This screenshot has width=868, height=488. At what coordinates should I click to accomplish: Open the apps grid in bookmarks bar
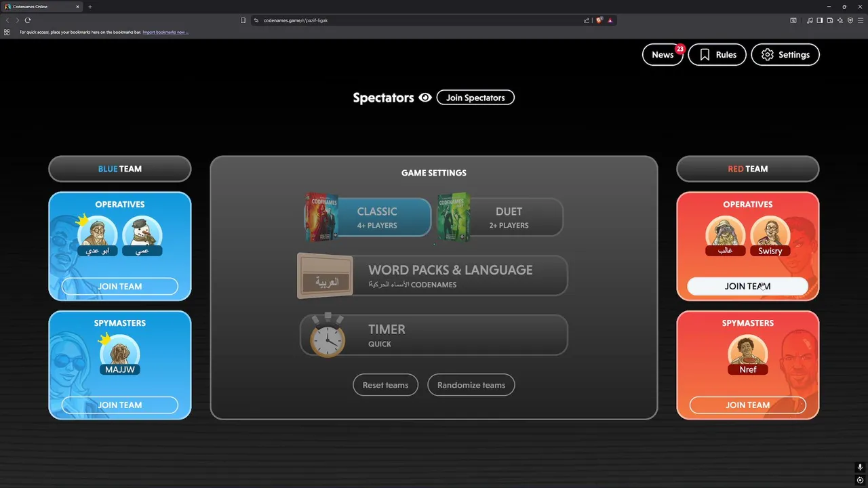click(x=7, y=32)
